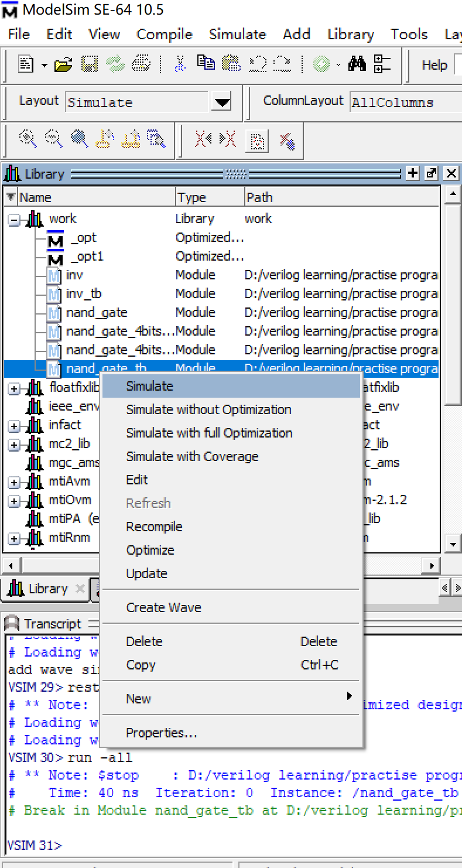Screen dimensions: 462x868
Task: Click the second yellow cursor zoom icon
Action: pyautogui.click(x=131, y=139)
